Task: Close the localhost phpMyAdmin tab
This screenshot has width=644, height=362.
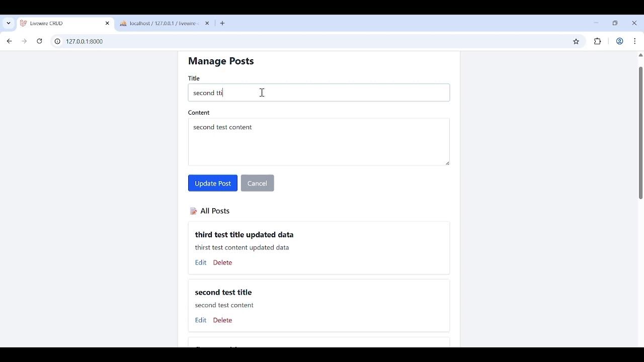Action: [x=207, y=23]
